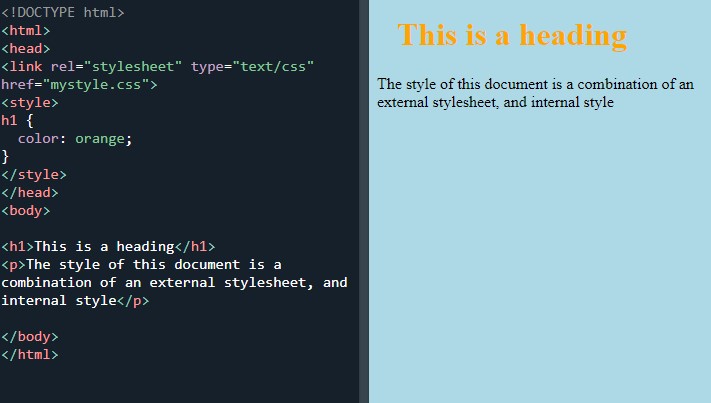The width and height of the screenshot is (711, 403).
Task: Click the link rel="stylesheet" line
Action: [157, 67]
